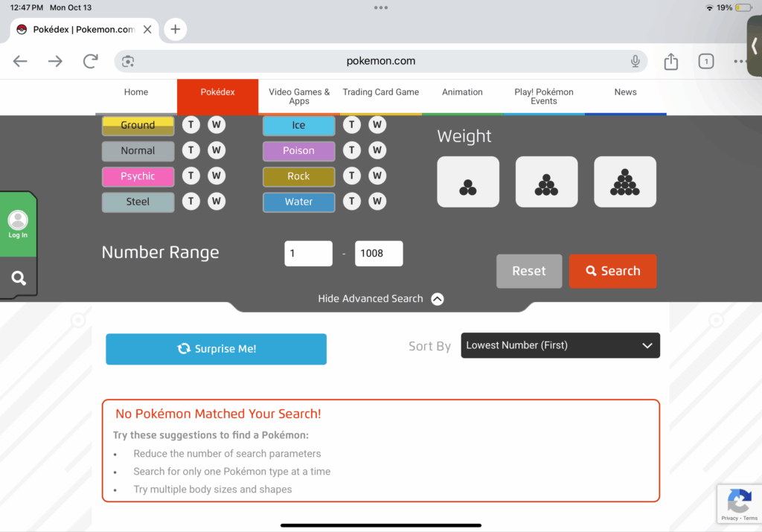Go back with the browser back arrow

20,61
